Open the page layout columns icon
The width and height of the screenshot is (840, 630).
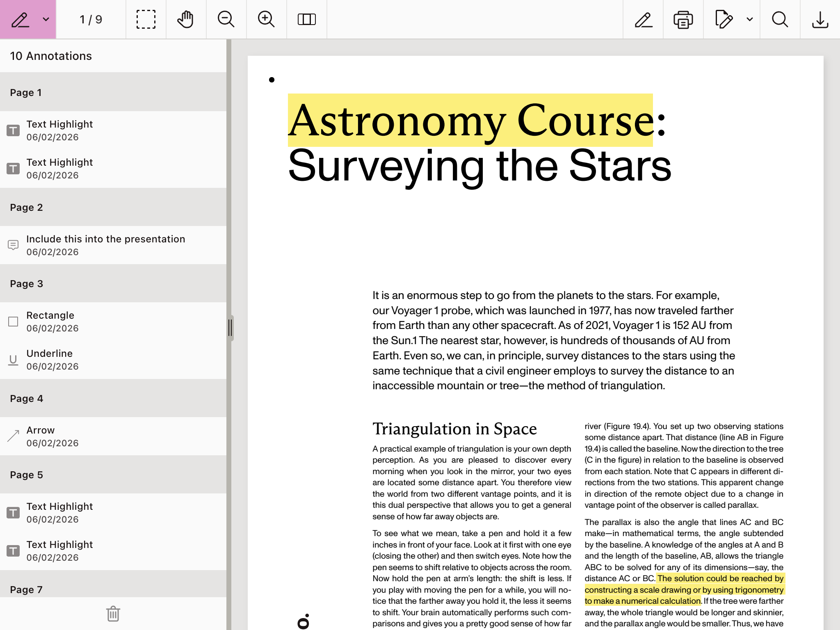pyautogui.click(x=306, y=19)
